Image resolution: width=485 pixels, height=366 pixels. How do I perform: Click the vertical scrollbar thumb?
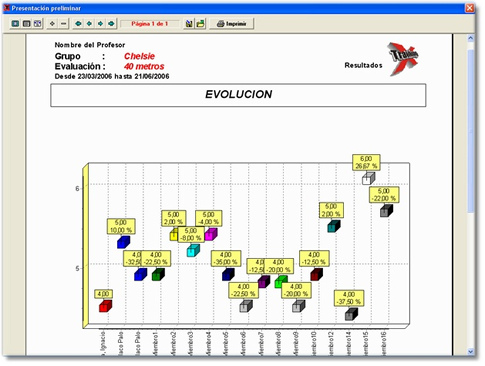click(471, 131)
